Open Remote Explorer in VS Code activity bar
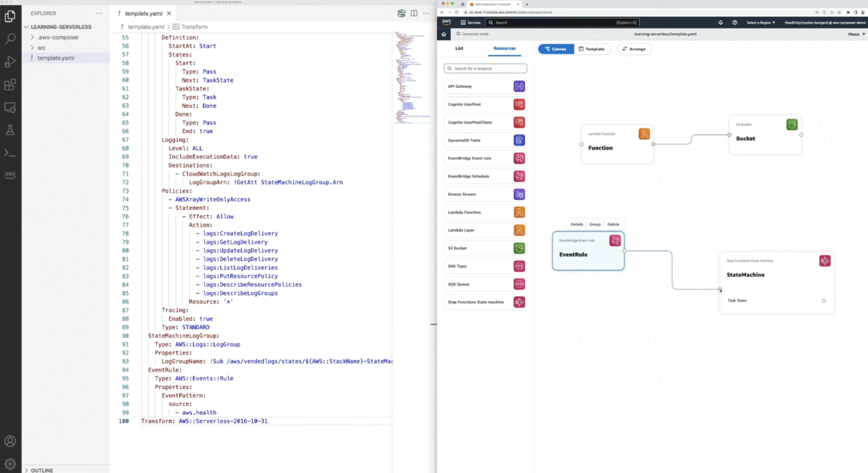Viewport: 868px width, 473px height. tap(10, 108)
